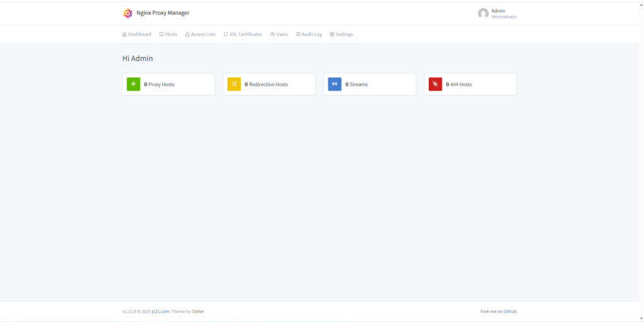Click the Hi Admin heading
644x322 pixels.
(138, 58)
